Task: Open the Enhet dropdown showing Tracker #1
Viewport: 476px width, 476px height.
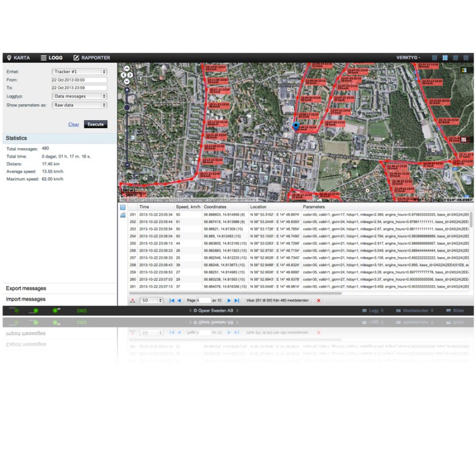Action: [79, 71]
